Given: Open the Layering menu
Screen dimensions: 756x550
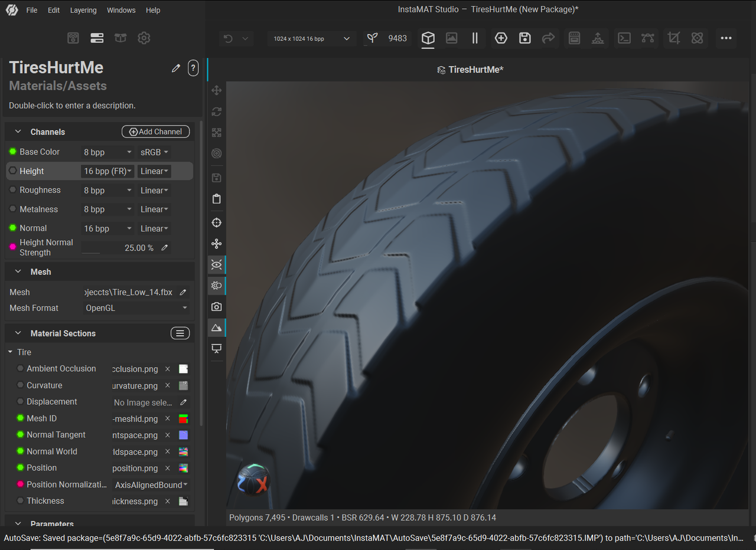Looking at the screenshot, I should tap(83, 10).
